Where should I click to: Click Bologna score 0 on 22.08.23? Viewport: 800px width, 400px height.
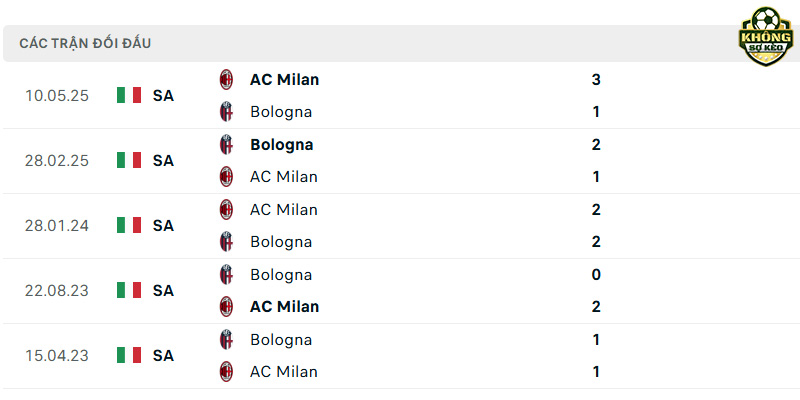coord(596,275)
